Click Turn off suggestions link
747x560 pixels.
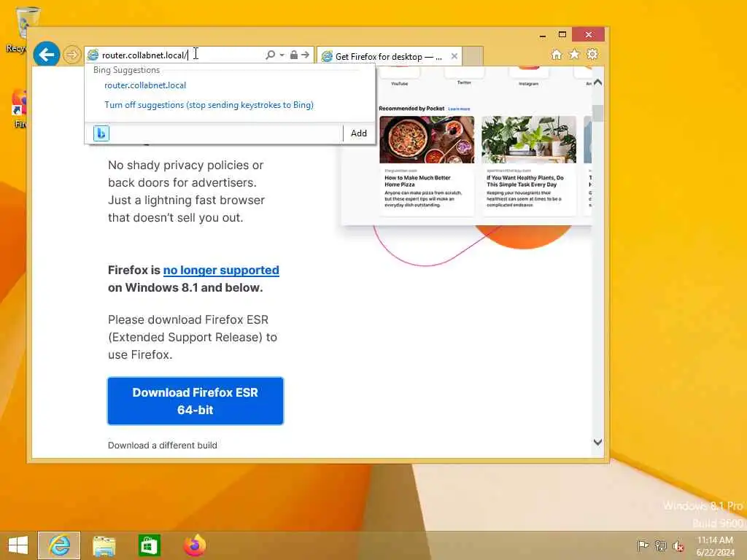[209, 105]
